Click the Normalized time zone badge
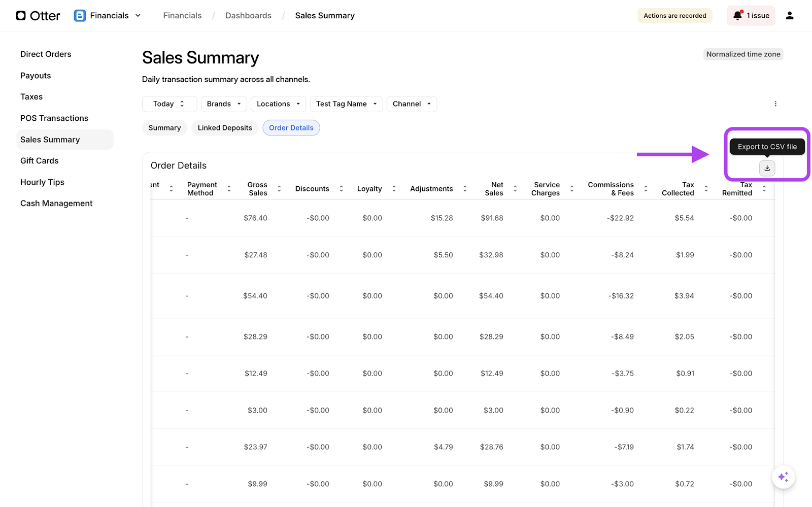Viewport: 812px width, 507px height. pos(743,54)
